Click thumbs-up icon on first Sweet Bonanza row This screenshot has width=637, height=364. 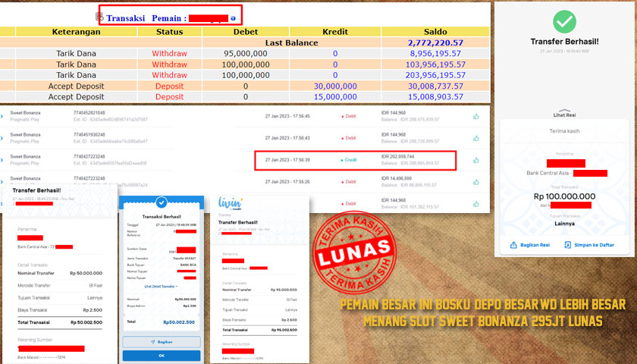[476, 116]
